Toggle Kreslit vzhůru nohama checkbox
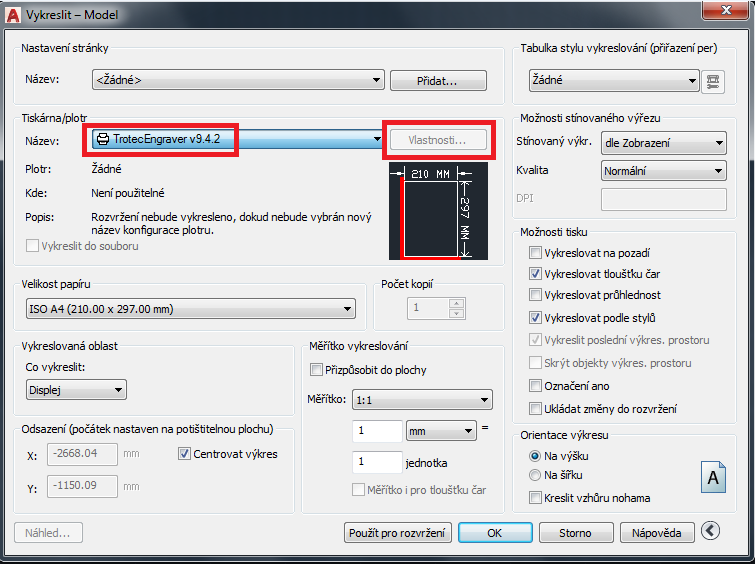The height and width of the screenshot is (564, 755). tap(536, 497)
